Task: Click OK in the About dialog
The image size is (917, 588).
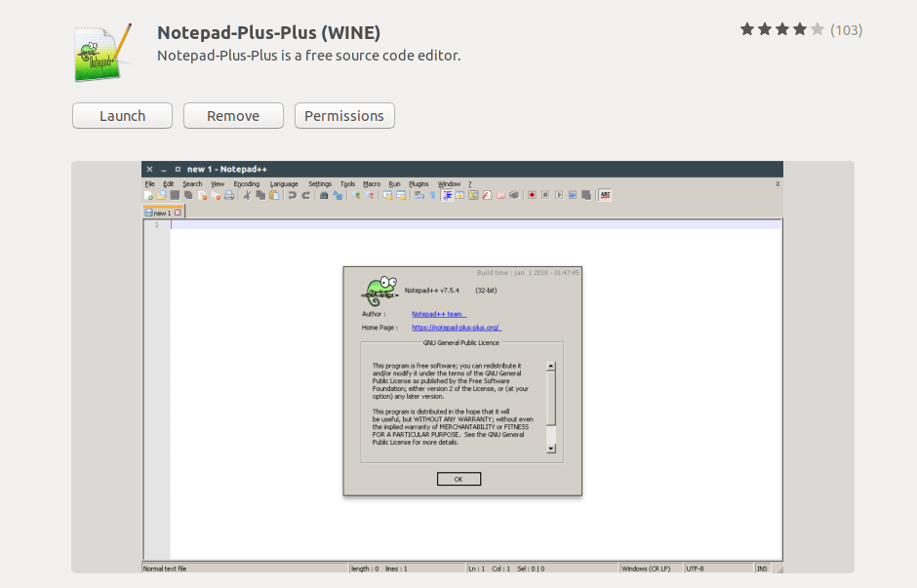Action: click(x=458, y=479)
